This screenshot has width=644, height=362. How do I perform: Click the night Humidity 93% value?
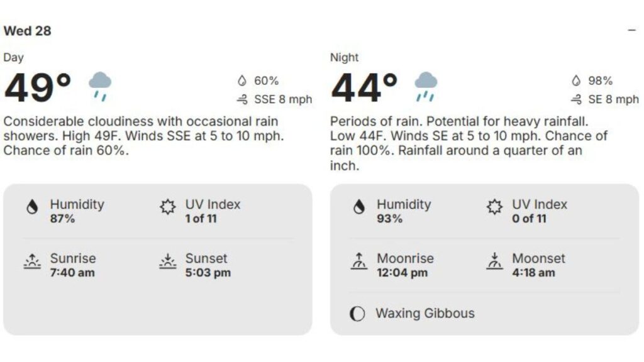(x=389, y=219)
